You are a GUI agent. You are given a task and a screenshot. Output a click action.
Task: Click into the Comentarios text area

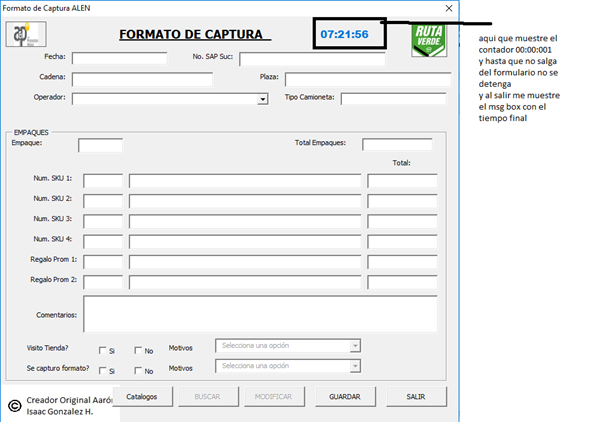[260, 314]
